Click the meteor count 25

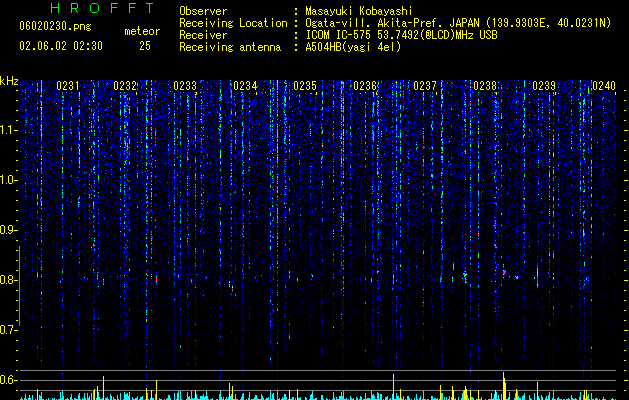145,46
